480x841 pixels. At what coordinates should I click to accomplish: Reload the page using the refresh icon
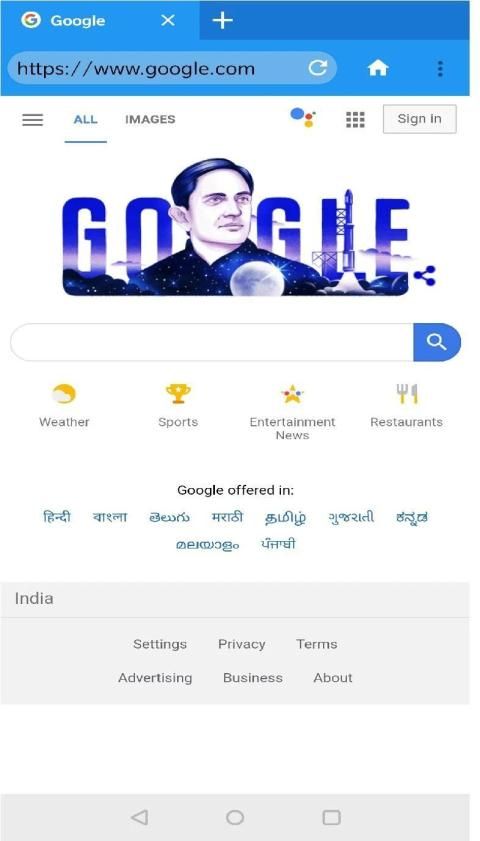click(x=317, y=68)
